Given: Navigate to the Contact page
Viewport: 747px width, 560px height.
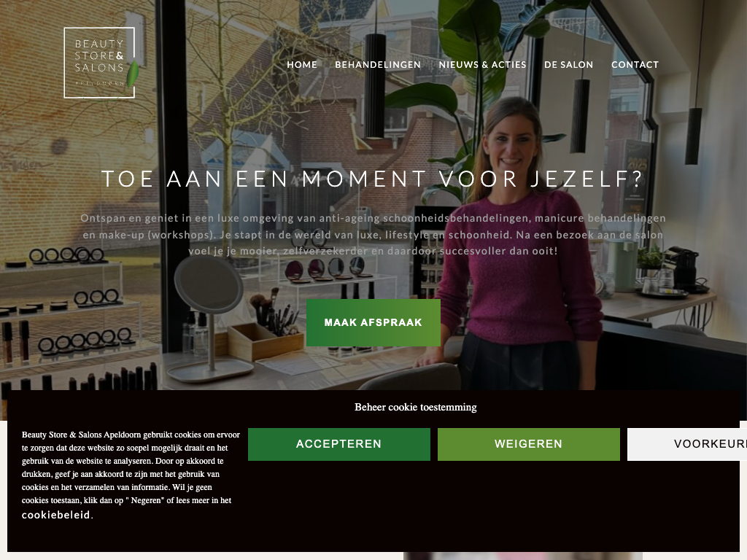Looking at the screenshot, I should pyautogui.click(x=635, y=65).
